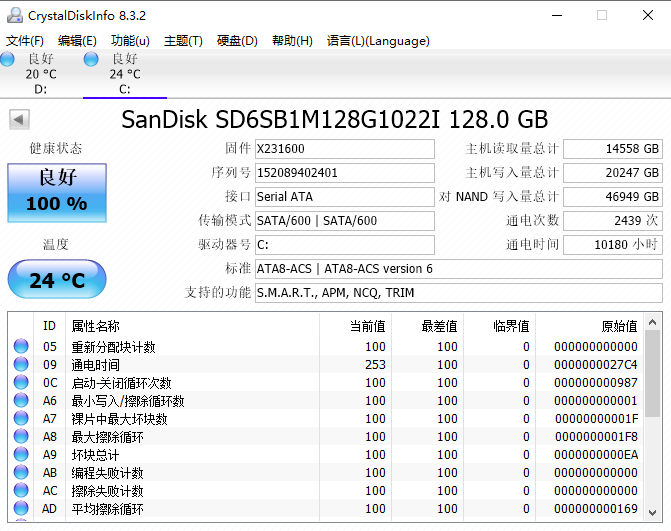Click status orb of attribute AD row
This screenshot has width=671, height=531.
coord(21,507)
